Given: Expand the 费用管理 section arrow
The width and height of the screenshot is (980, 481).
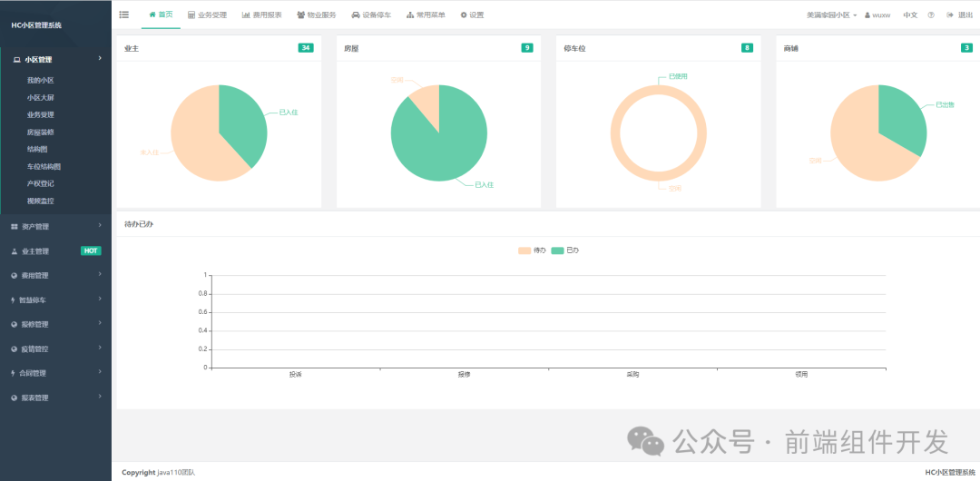Looking at the screenshot, I should click(100, 275).
